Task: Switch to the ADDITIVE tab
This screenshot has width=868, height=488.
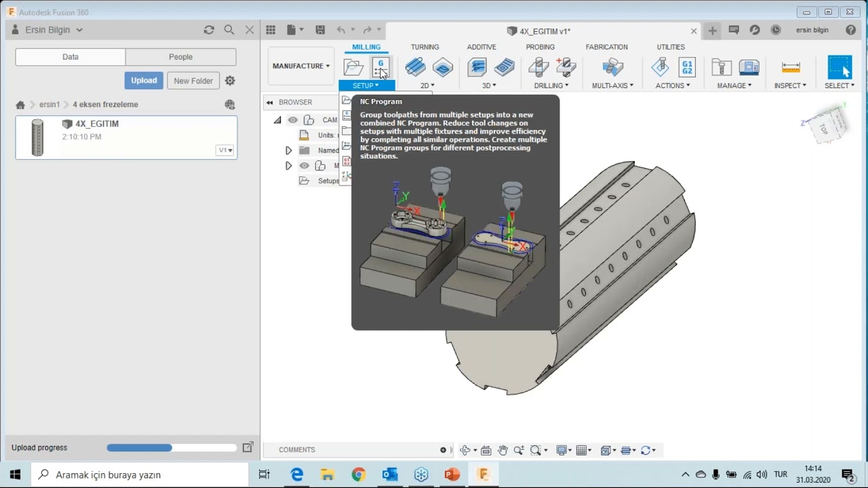Action: (481, 47)
